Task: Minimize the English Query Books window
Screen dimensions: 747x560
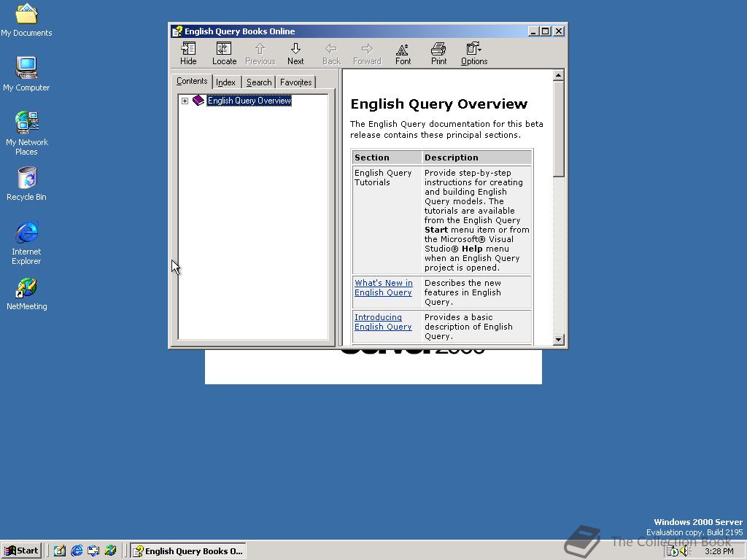Action: coord(533,31)
